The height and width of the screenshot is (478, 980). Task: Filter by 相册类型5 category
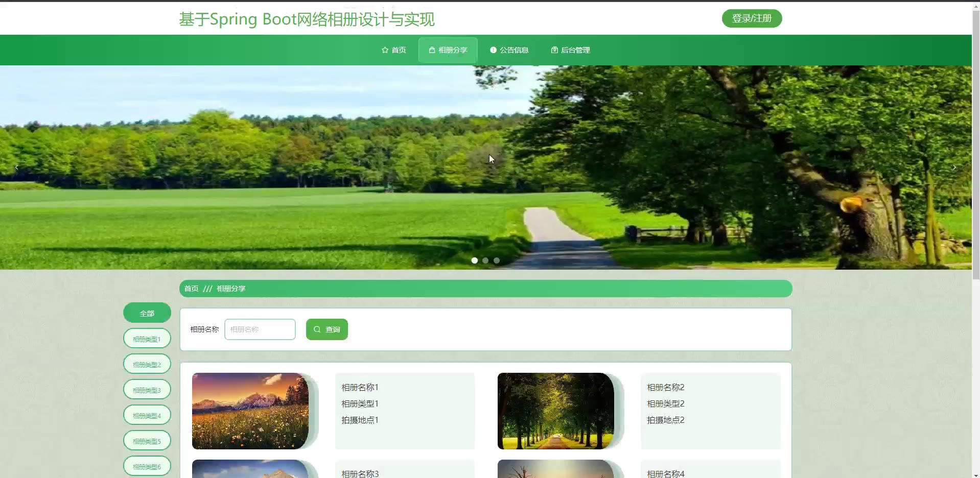[147, 441]
